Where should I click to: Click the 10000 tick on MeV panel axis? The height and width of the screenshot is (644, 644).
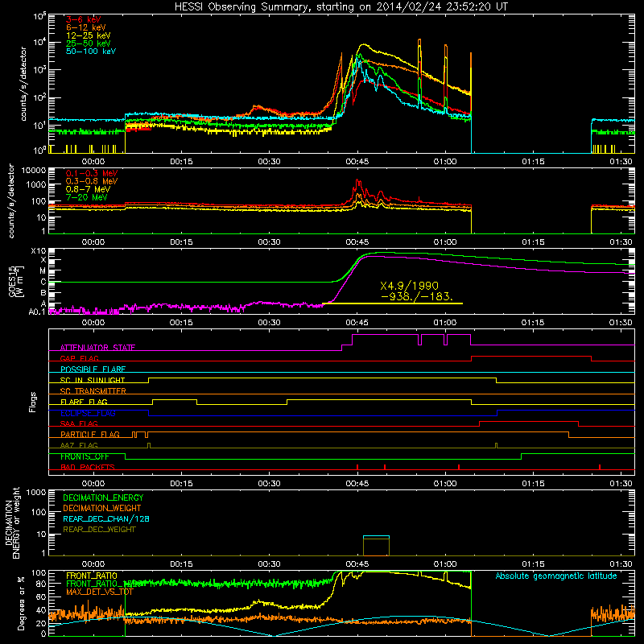[x=33, y=171]
